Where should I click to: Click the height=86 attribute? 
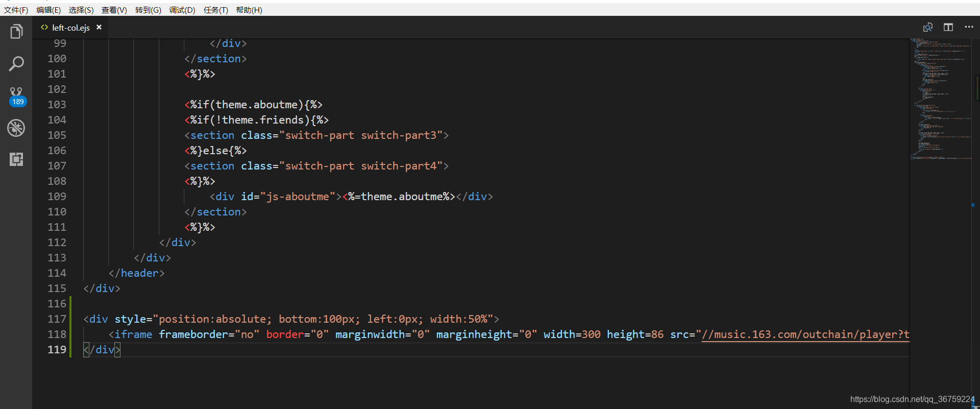635,334
